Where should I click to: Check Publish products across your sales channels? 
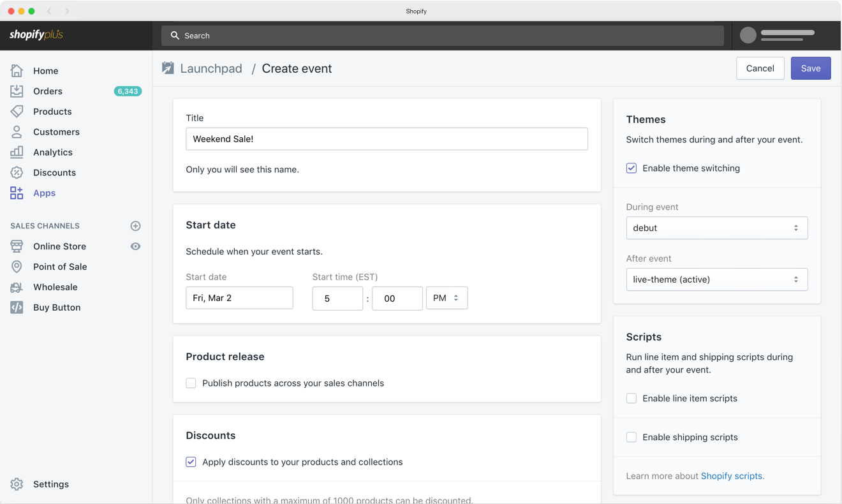[191, 383]
